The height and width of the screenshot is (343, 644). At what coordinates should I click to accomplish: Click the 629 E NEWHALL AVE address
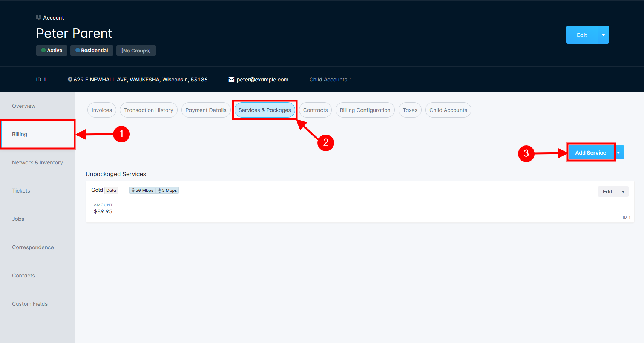click(141, 80)
